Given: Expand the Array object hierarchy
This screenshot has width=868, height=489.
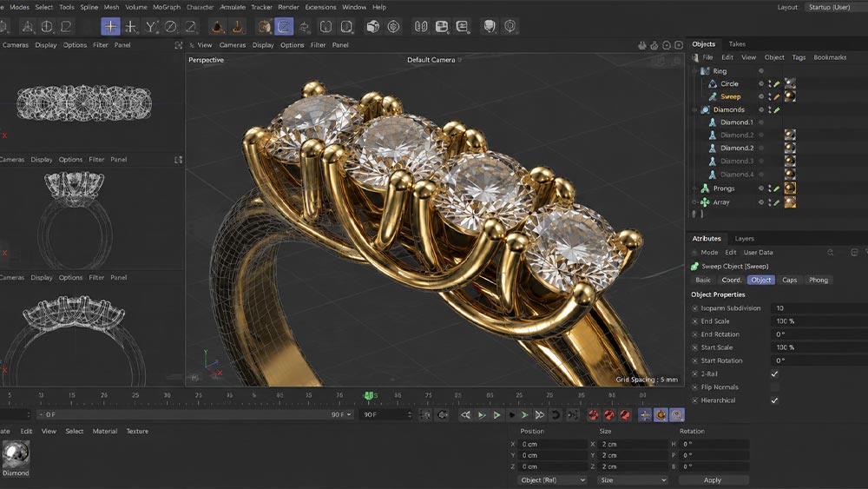Looking at the screenshot, I should tap(694, 202).
